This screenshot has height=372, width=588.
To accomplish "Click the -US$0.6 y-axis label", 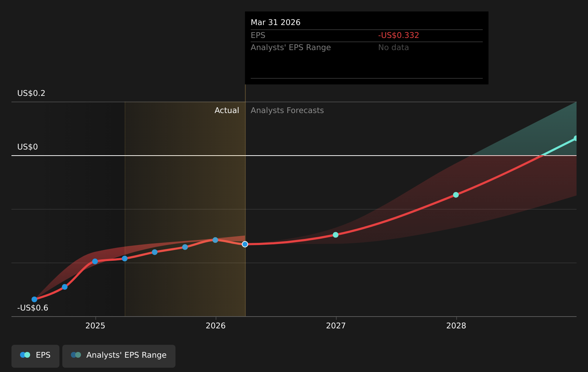I will [33, 308].
